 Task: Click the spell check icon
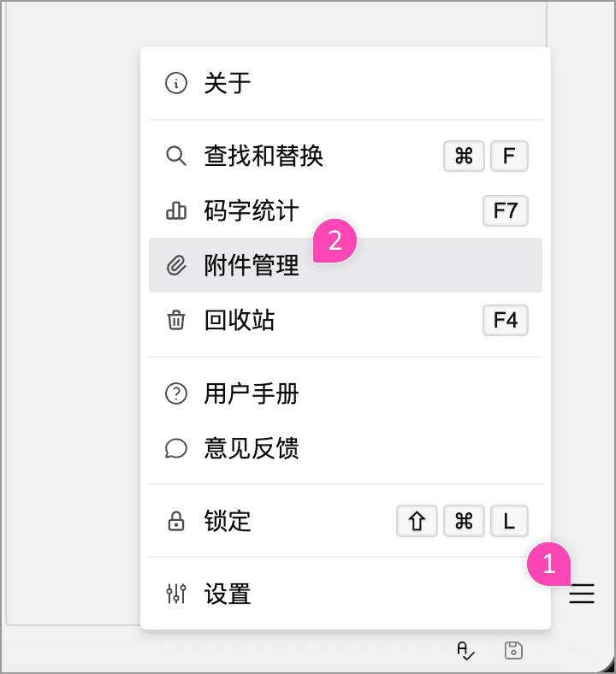(465, 651)
